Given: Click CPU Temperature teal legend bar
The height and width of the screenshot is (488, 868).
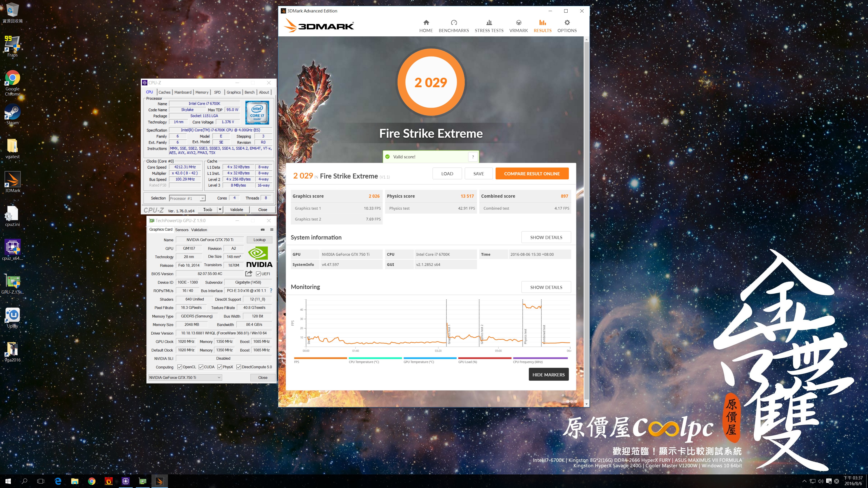Looking at the screenshot, I should [375, 358].
